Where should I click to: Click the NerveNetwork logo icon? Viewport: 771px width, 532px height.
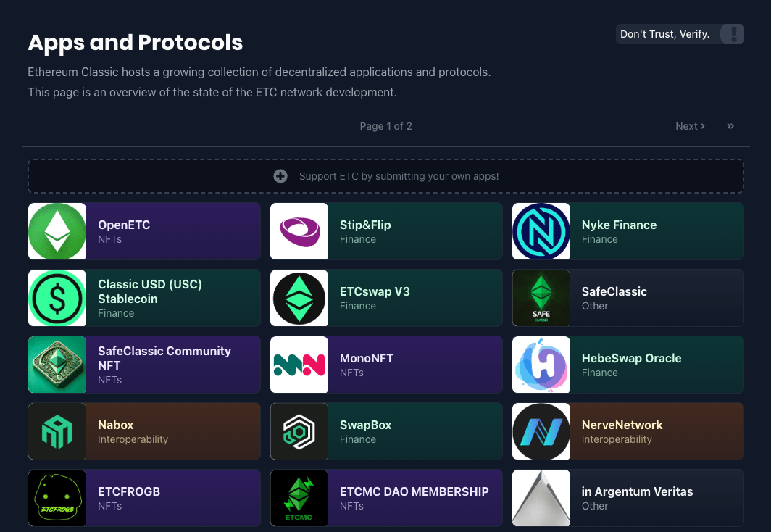(541, 431)
